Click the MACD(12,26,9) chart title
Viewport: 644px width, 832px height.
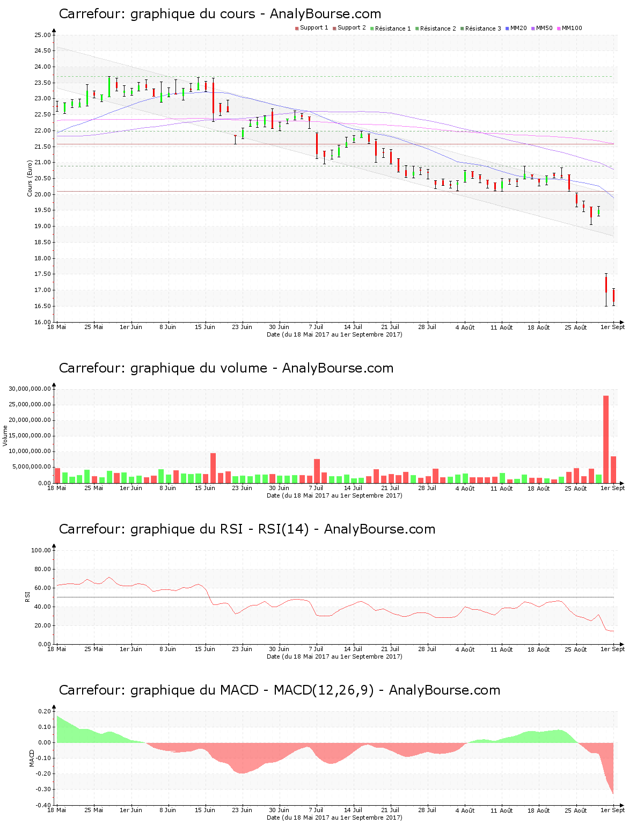(x=279, y=690)
